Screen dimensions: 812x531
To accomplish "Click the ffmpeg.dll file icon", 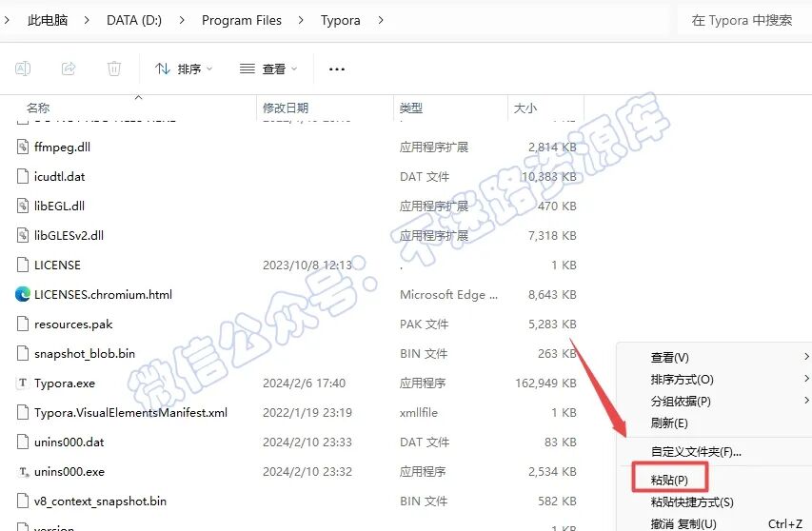I will pos(22,147).
